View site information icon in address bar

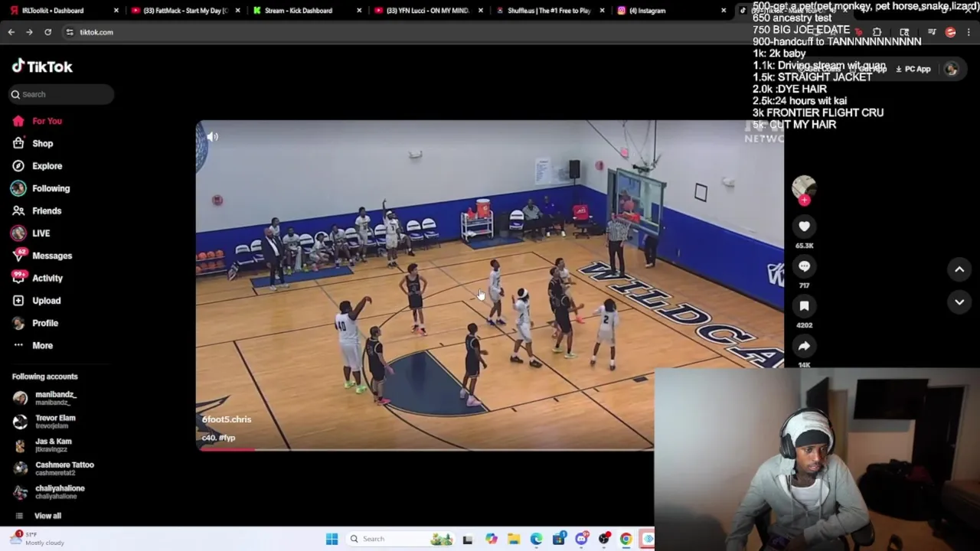(70, 32)
